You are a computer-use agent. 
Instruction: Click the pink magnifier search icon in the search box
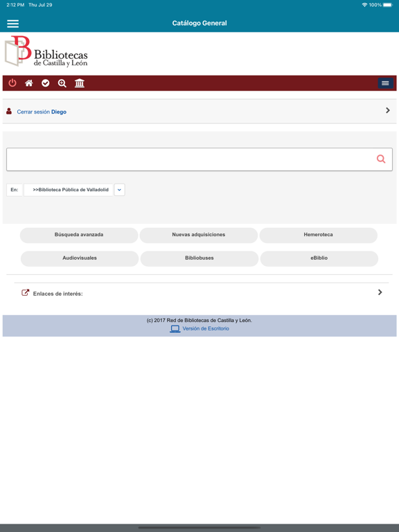point(381,159)
